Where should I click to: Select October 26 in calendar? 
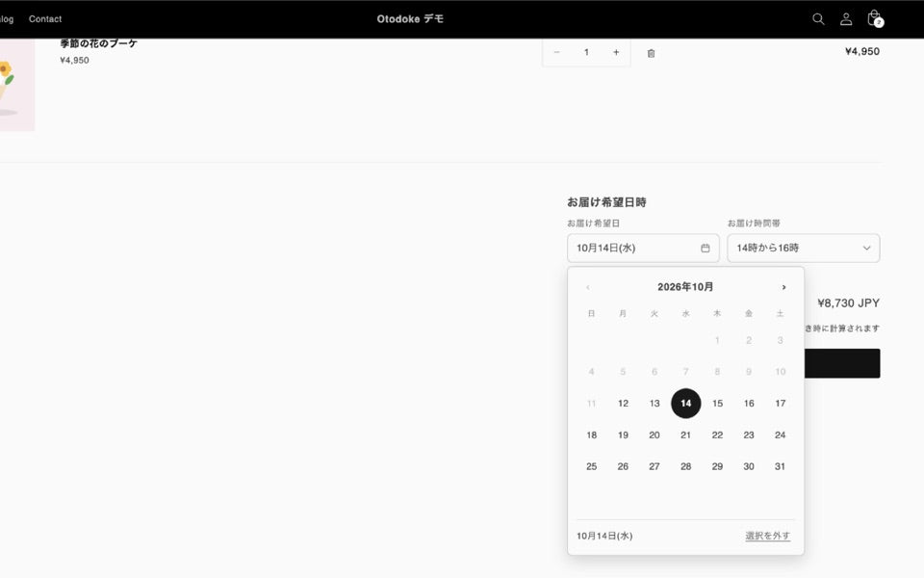click(x=623, y=466)
